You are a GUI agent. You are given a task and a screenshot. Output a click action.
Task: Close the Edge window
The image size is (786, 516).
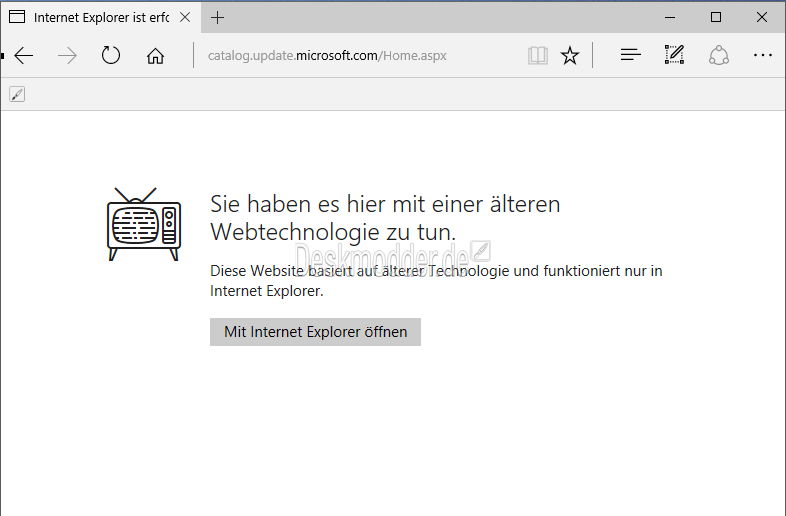[x=761, y=18]
